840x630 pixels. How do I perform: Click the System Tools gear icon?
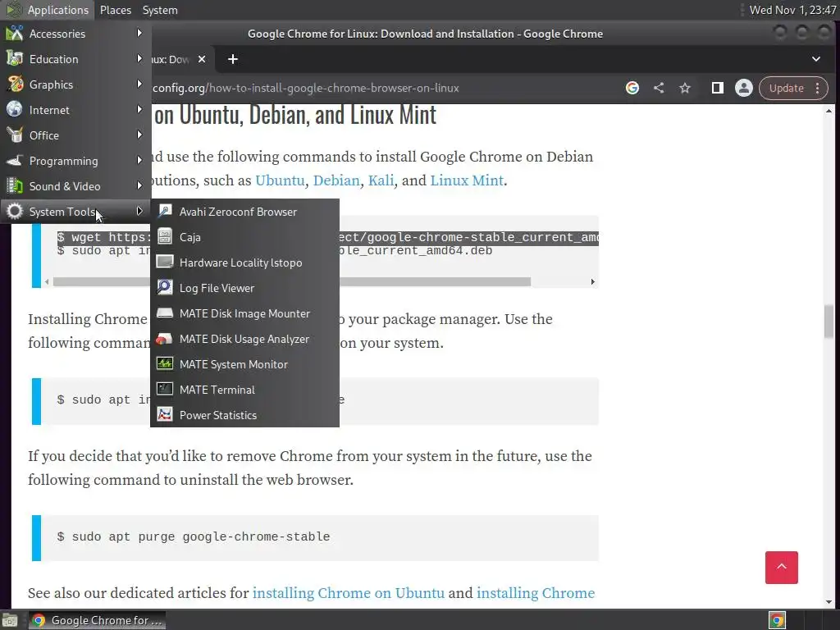tap(15, 211)
